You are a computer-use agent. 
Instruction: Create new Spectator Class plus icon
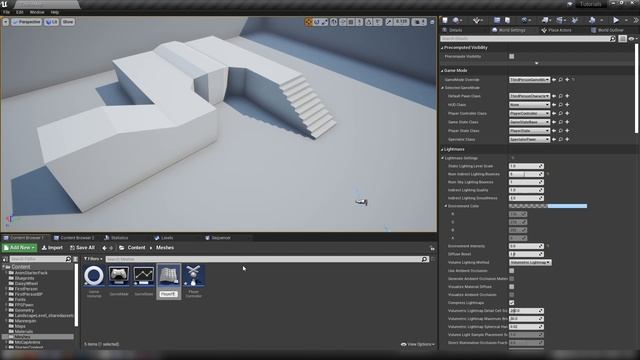[567, 140]
